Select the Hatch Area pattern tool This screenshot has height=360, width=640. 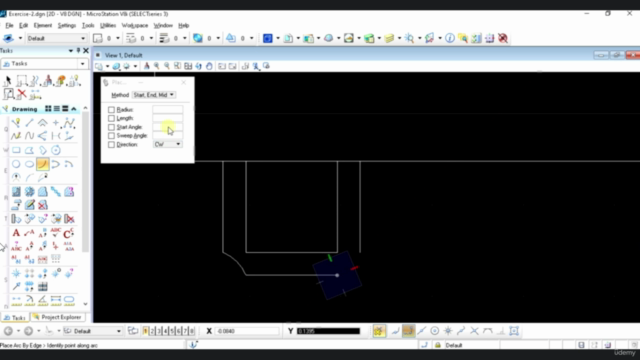tap(16, 191)
